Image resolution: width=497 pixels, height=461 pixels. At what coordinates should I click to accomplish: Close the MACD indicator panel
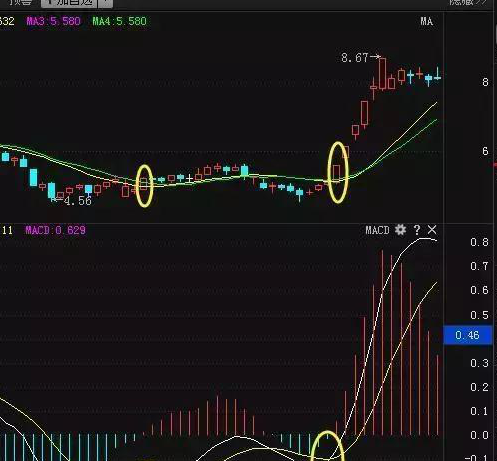coord(432,230)
